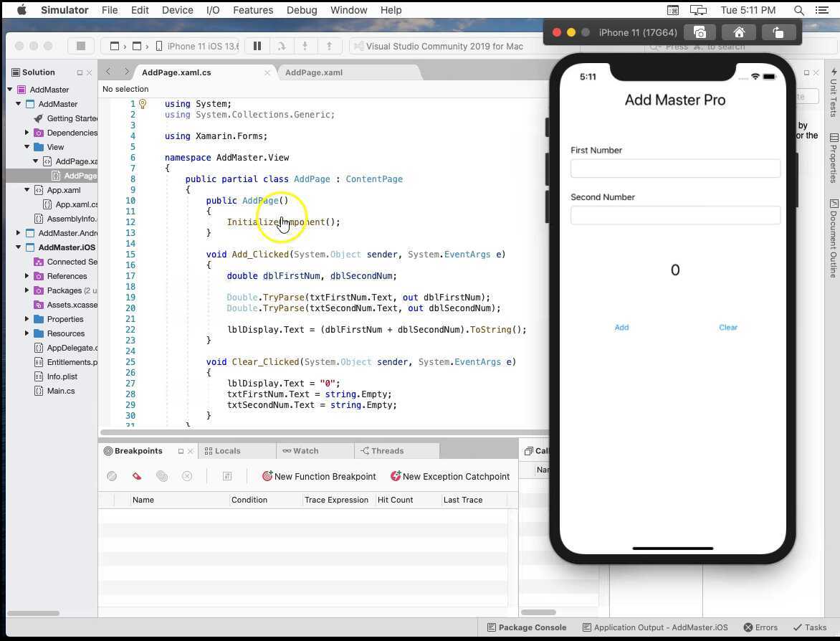The height and width of the screenshot is (641, 840).
Task: Tap the Add button in the simulator app
Action: (x=621, y=327)
